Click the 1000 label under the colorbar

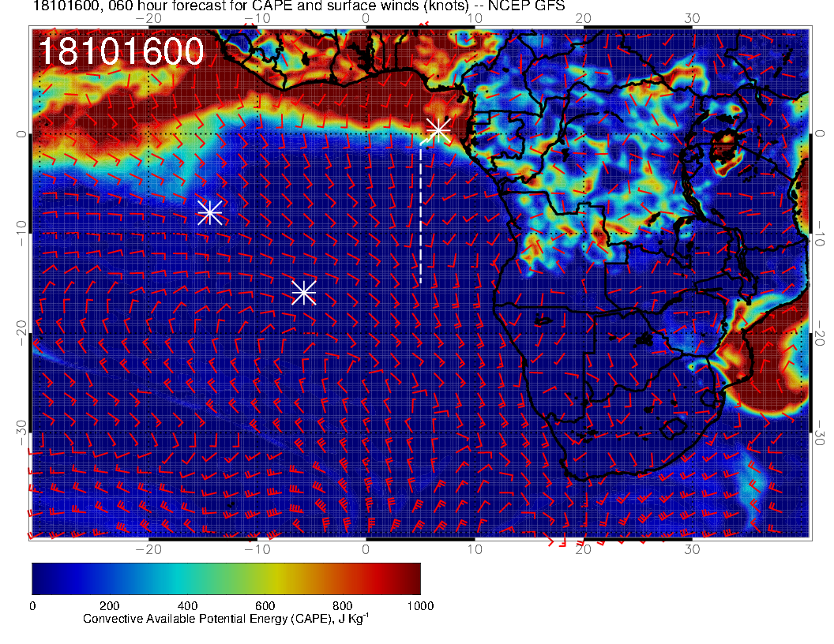(x=420, y=605)
